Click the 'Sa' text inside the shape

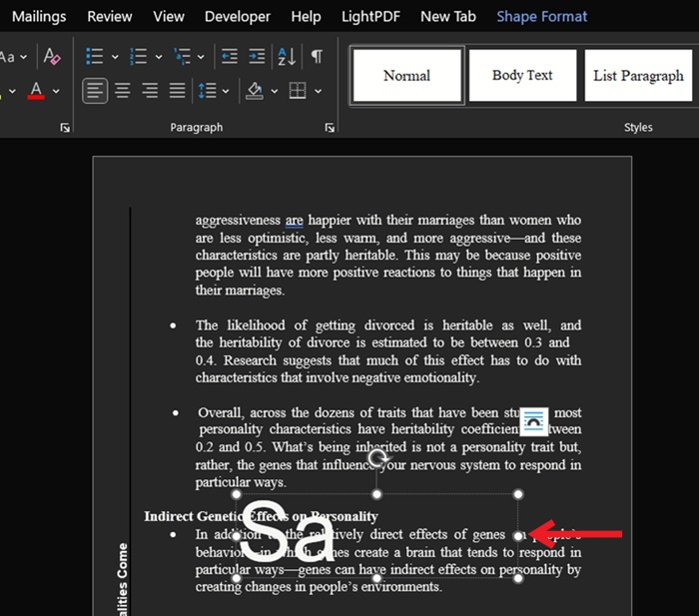[287, 532]
